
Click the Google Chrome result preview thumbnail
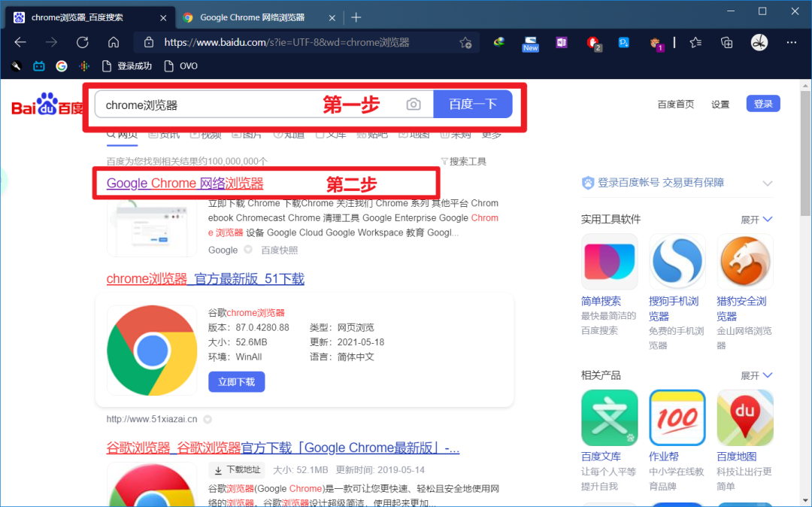click(x=152, y=228)
